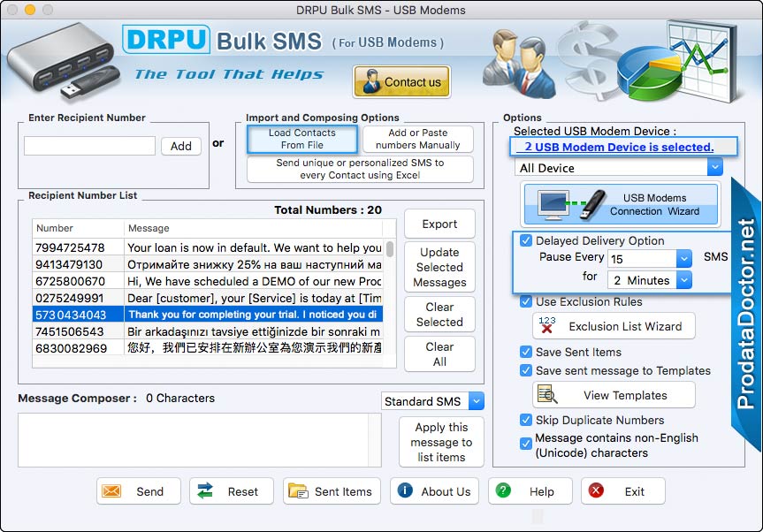
Task: Open the Exclusion List Wizard
Action: tap(614, 326)
